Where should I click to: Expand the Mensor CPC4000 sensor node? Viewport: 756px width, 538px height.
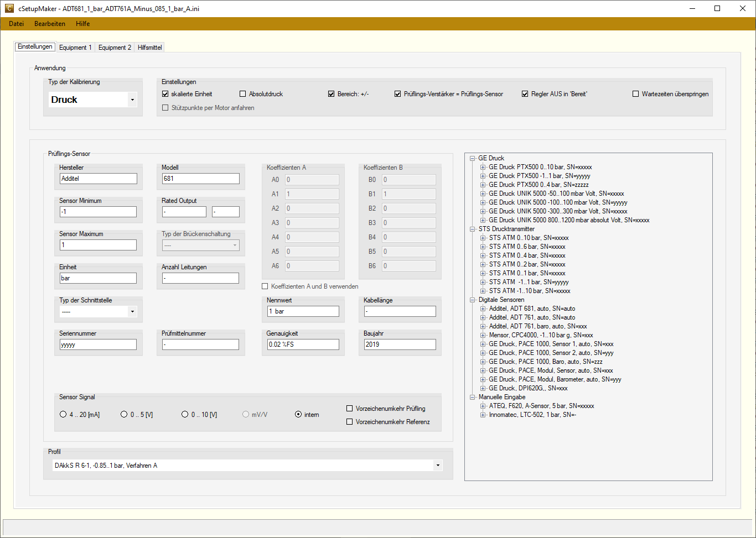tap(483, 335)
